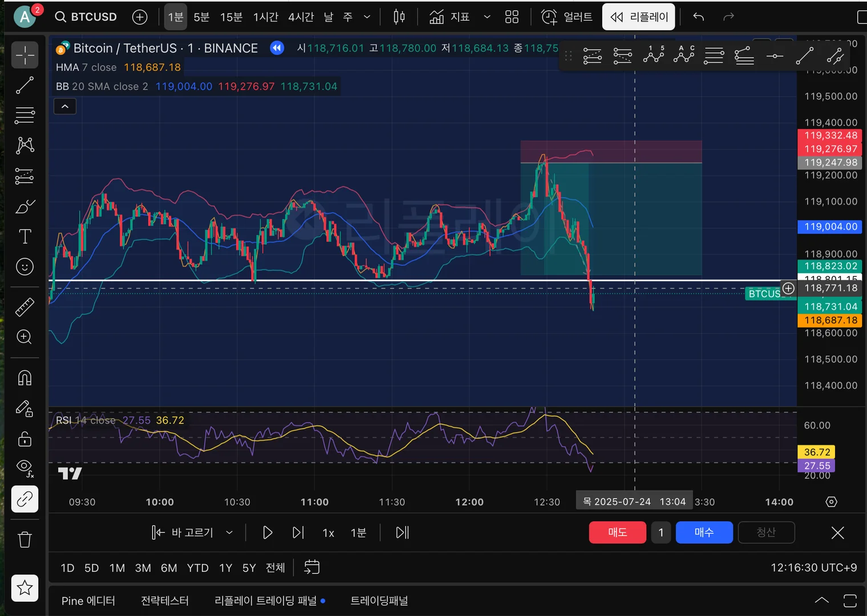Toggle lock all drawing tools

25,439
